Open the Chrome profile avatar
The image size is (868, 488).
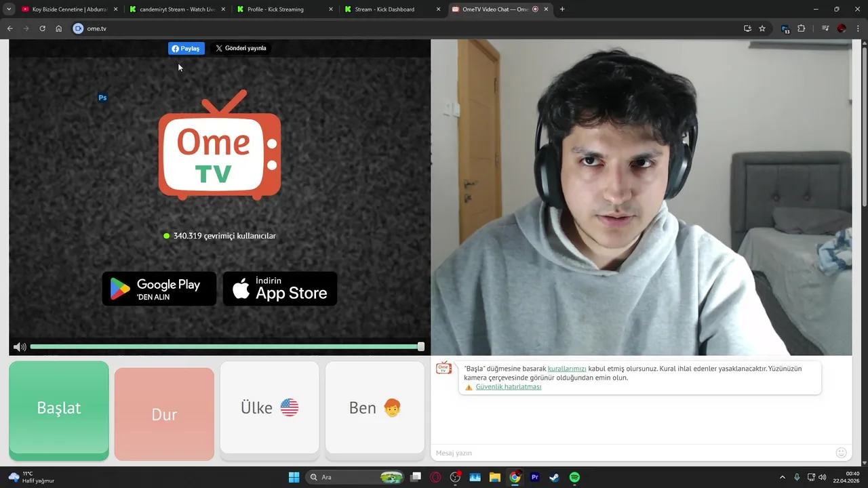(x=842, y=28)
